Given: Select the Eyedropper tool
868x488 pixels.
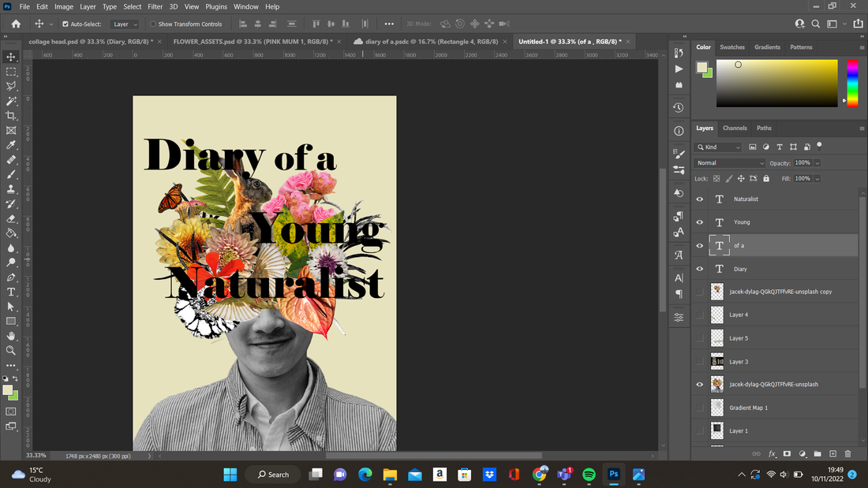Looking at the screenshot, I should pos(11,145).
